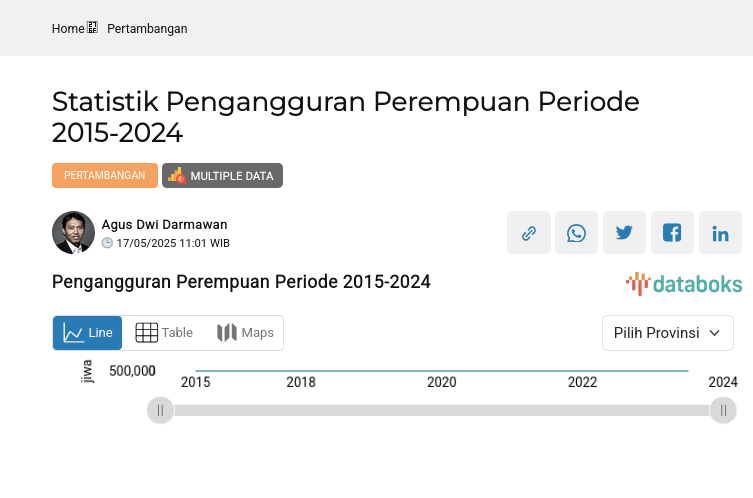This screenshot has height=498, width=753.
Task: Click the 2024 x-axis label
Action: coord(723,382)
